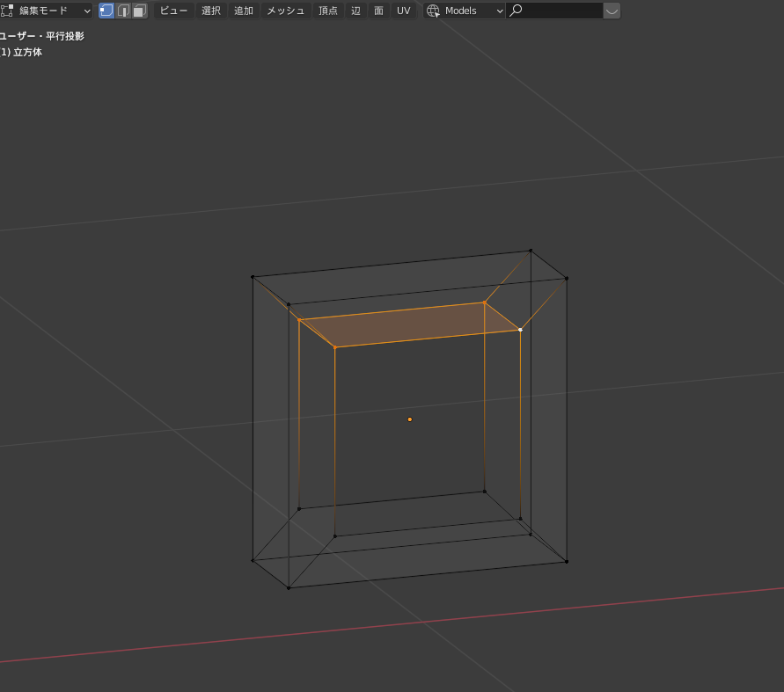Focus the search field next to Models
Viewport: 784px width, 692px height.
pyautogui.click(x=554, y=11)
